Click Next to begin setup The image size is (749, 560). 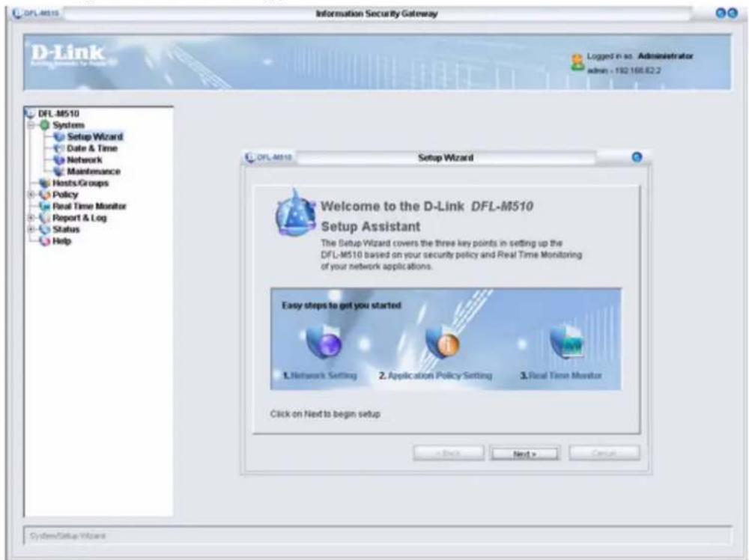pyautogui.click(x=524, y=454)
